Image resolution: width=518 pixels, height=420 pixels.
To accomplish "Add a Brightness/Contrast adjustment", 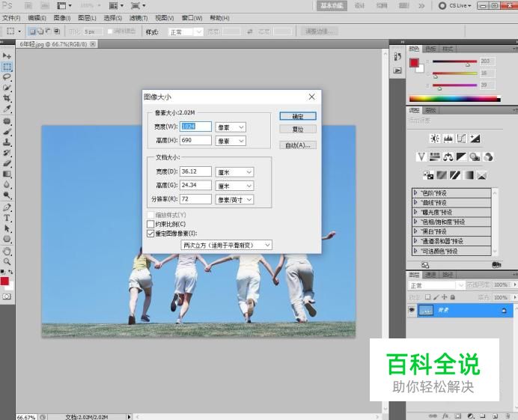I will pyautogui.click(x=435, y=139).
